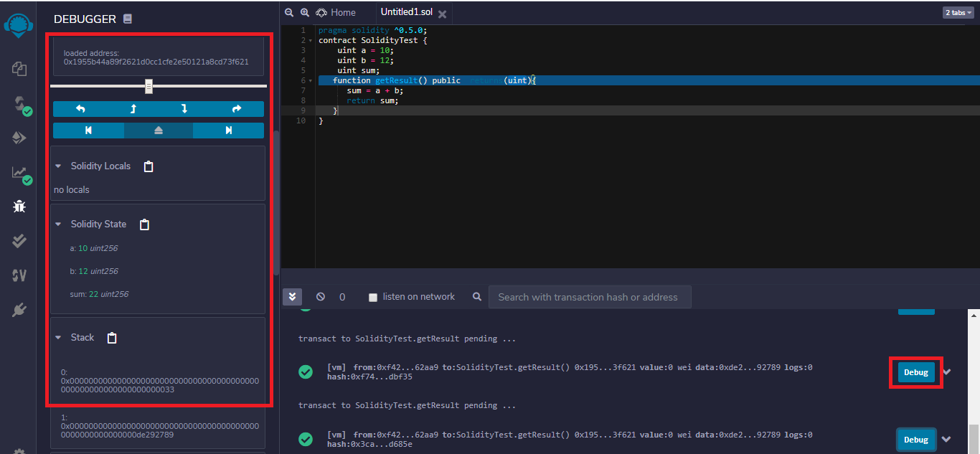Jump to the next breakpoint

[228, 131]
